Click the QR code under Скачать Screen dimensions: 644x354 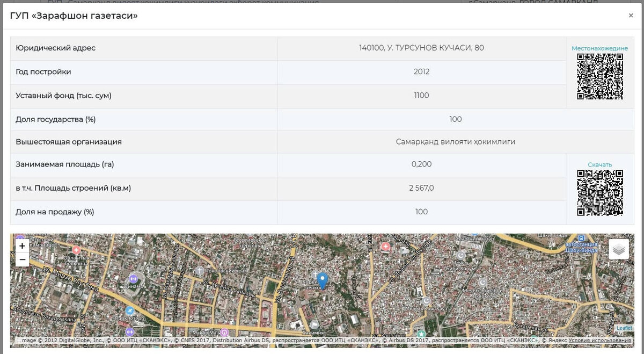(600, 192)
